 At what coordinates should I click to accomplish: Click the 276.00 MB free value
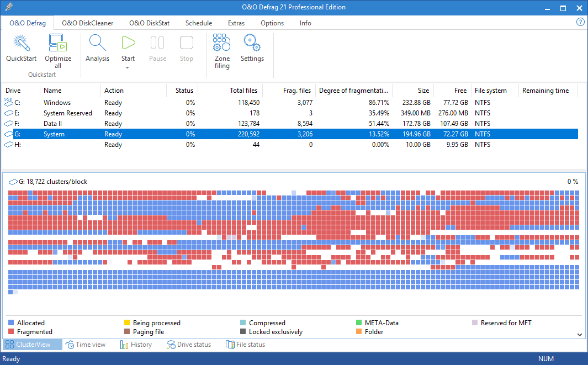[453, 113]
